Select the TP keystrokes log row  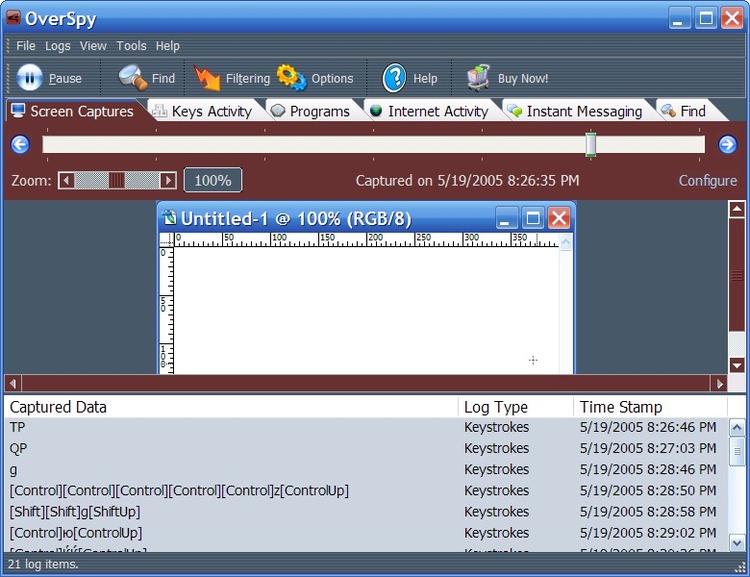pyautogui.click(x=366, y=427)
